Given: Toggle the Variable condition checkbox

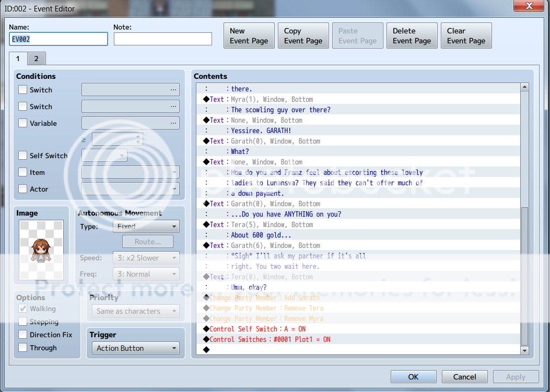Looking at the screenshot, I should (23, 123).
